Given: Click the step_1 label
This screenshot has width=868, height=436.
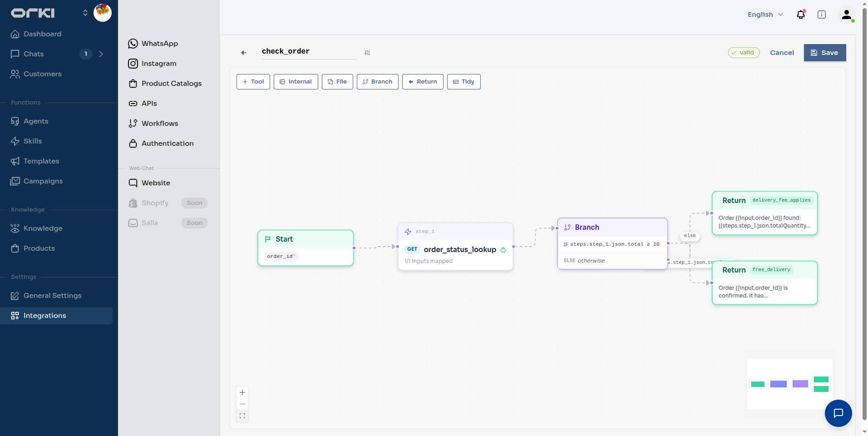Looking at the screenshot, I should point(425,232).
